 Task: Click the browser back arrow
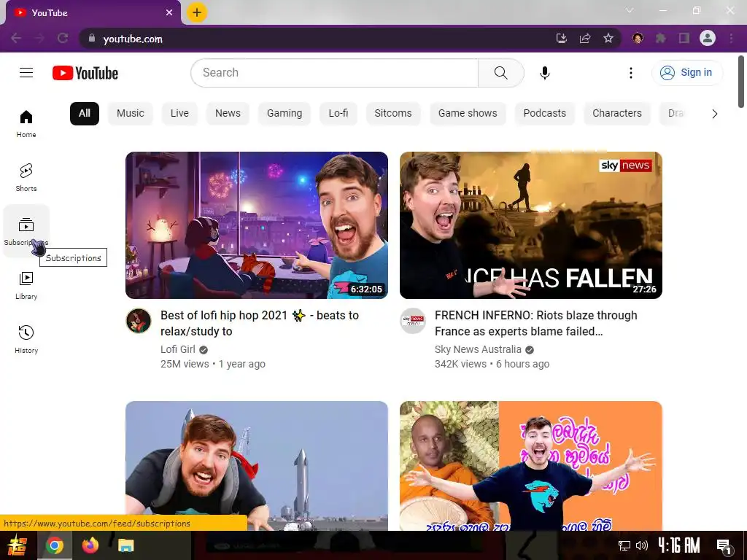16,38
